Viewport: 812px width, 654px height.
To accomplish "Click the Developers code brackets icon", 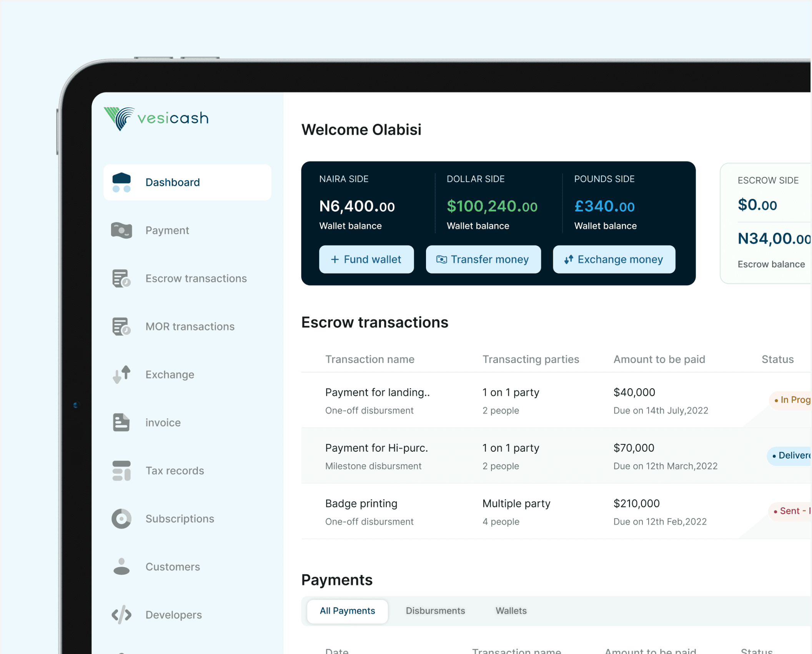I will point(121,615).
